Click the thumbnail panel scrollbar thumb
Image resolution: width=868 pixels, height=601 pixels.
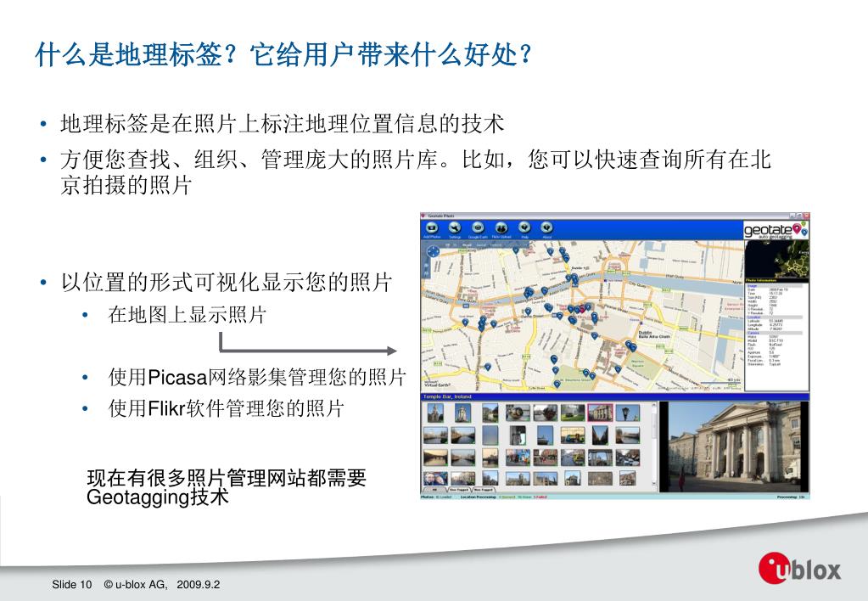pos(654,424)
